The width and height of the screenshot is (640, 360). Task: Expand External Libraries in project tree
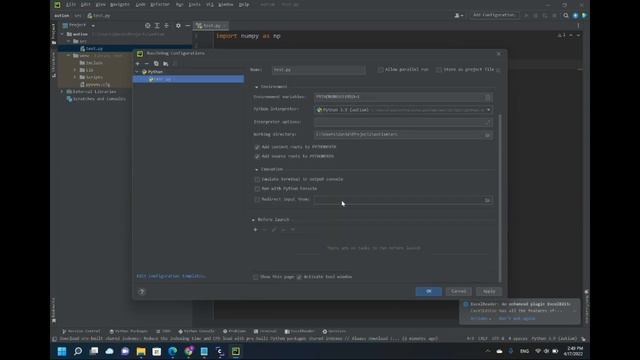62,92
